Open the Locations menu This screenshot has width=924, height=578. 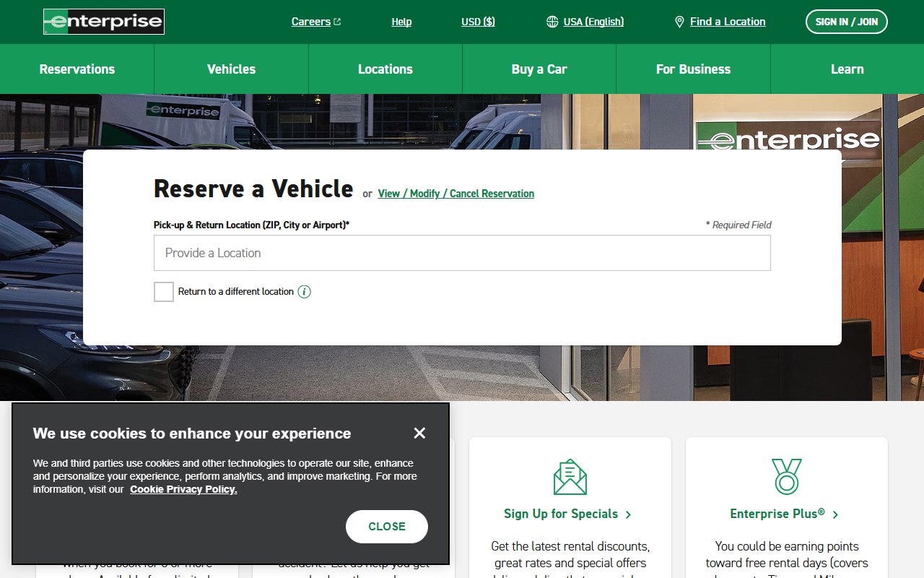click(x=385, y=69)
